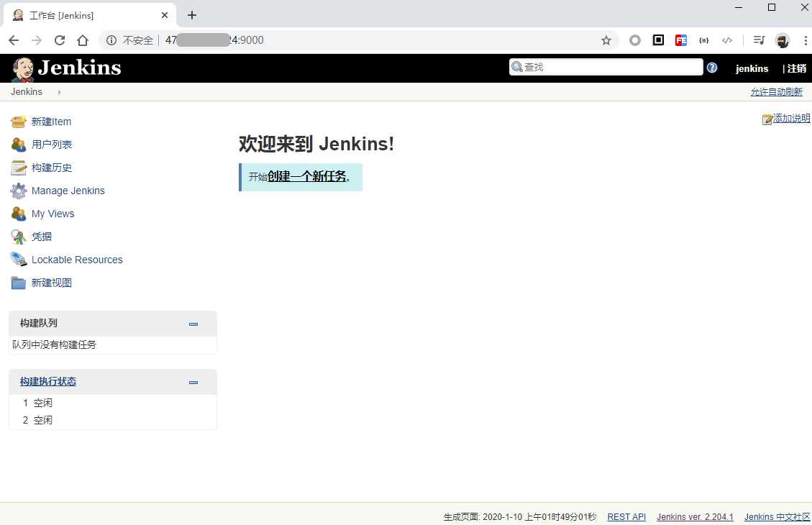The height and width of the screenshot is (525, 812).
Task: Open the 新建Item link
Action: point(51,122)
